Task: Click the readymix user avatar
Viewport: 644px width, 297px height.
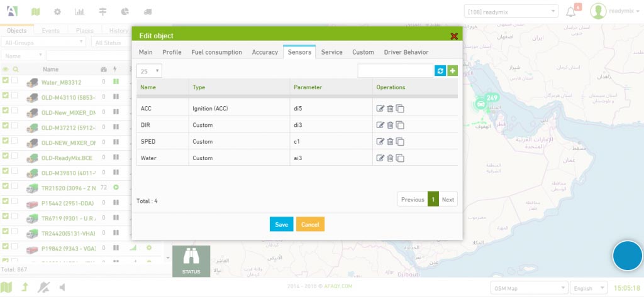Action: (x=598, y=11)
